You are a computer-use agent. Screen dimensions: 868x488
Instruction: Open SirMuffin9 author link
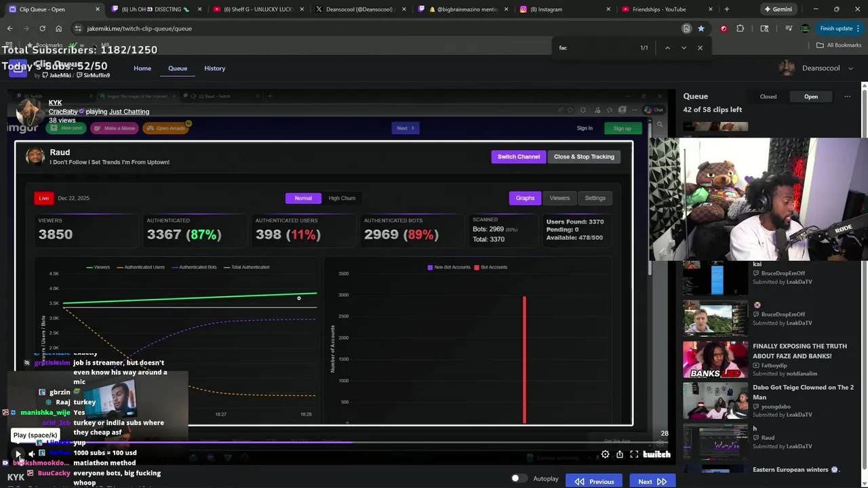click(92, 75)
